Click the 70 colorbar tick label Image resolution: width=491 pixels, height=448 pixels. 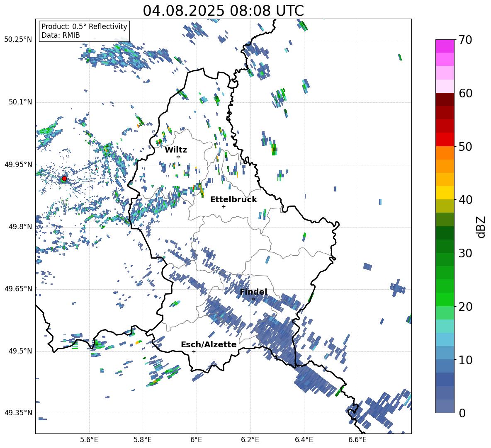tap(465, 40)
